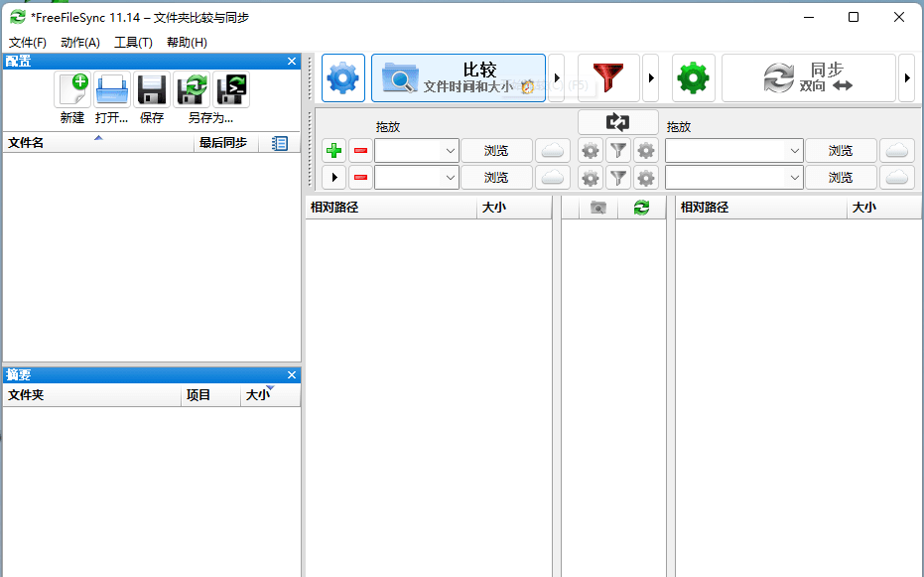Select cloud storage for second right folder
The image size is (924, 577).
[897, 178]
